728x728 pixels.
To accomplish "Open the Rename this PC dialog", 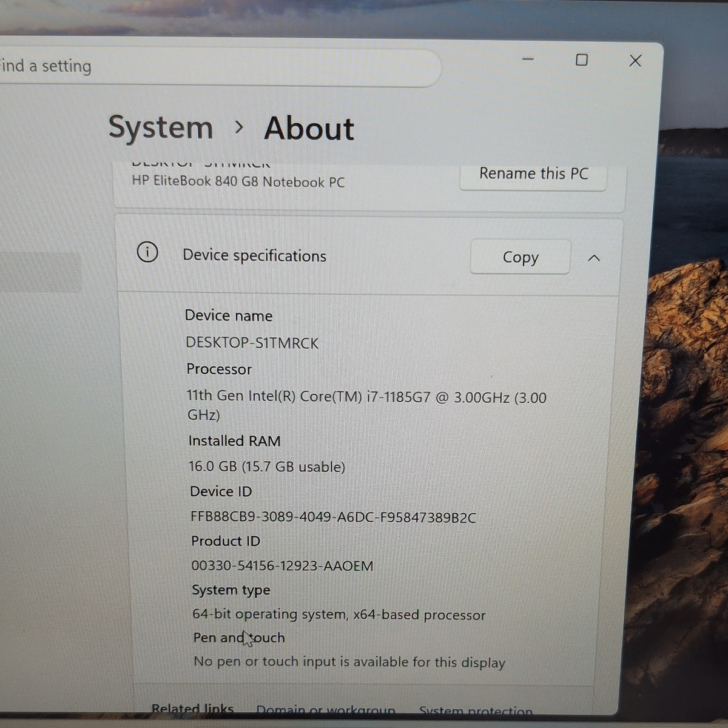I will (533, 175).
